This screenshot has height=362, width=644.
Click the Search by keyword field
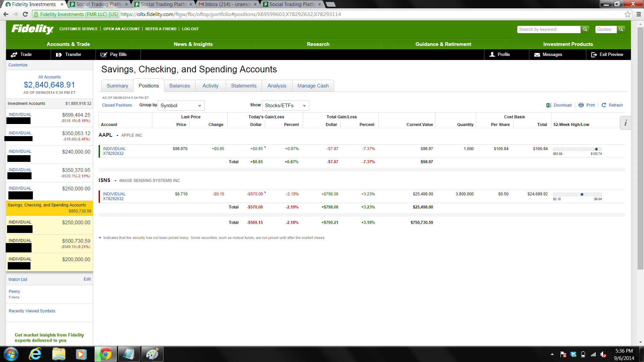point(548,29)
